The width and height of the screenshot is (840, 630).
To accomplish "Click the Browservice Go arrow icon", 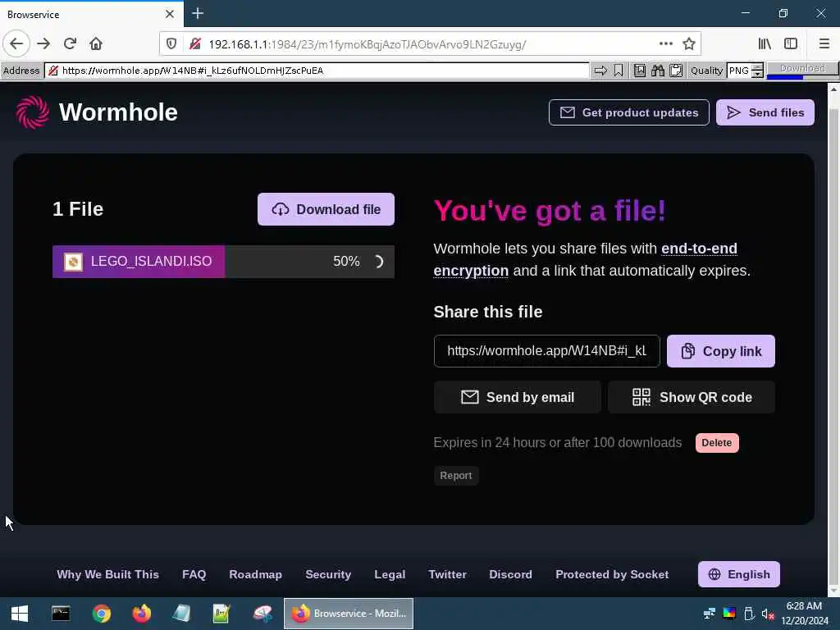I will (600, 71).
